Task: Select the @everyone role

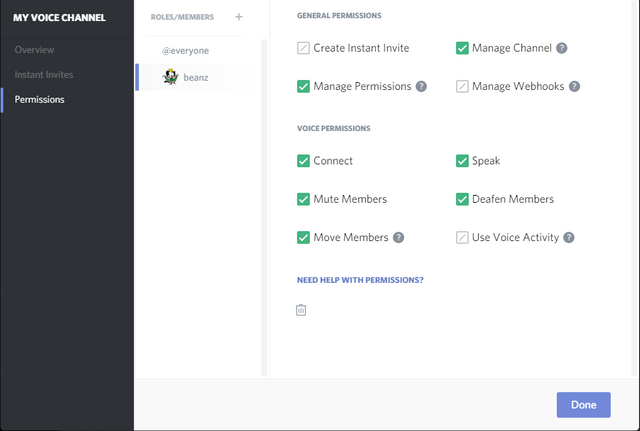Action: point(185,51)
